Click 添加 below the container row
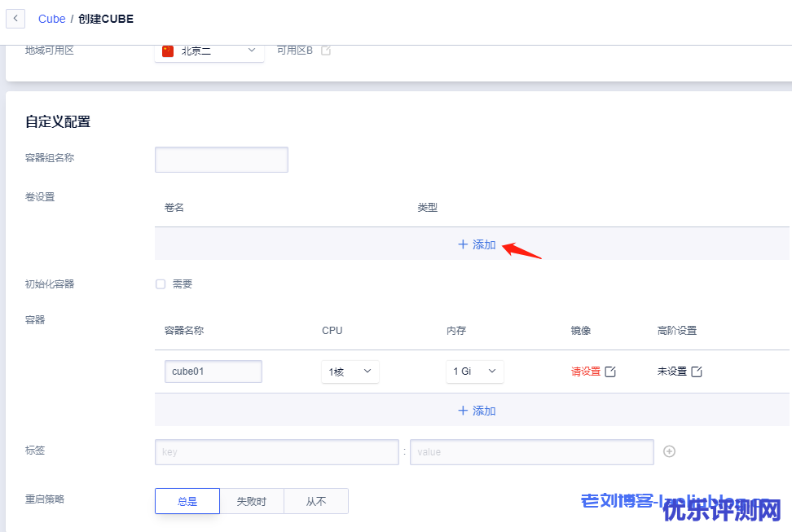This screenshot has width=792, height=532. click(x=477, y=411)
